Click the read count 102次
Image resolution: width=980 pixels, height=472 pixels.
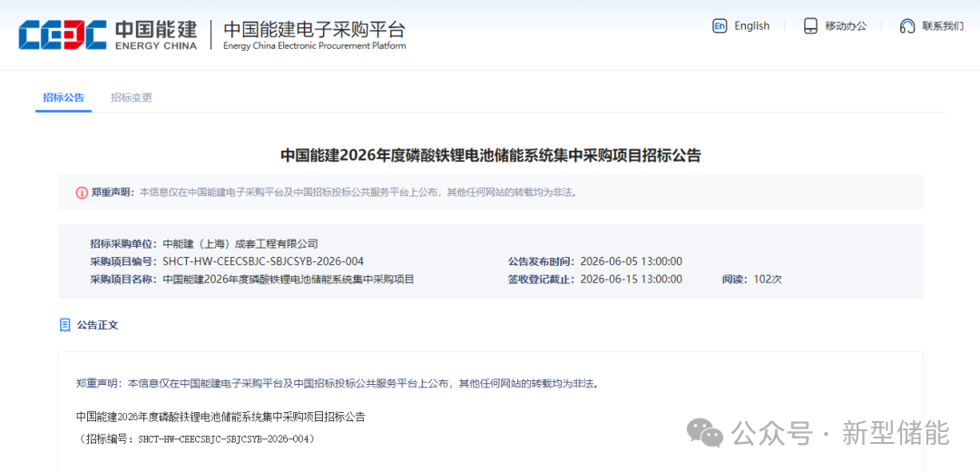pos(768,280)
